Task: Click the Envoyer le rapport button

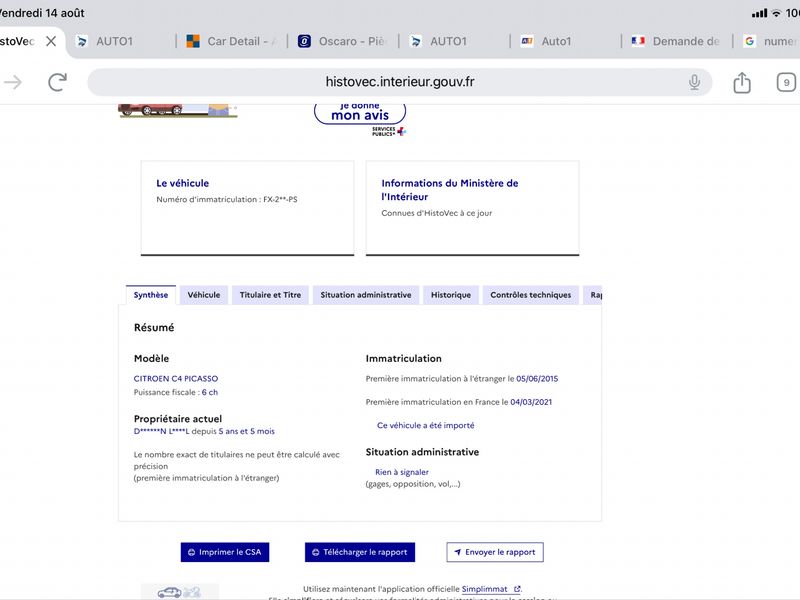Action: coord(495,552)
